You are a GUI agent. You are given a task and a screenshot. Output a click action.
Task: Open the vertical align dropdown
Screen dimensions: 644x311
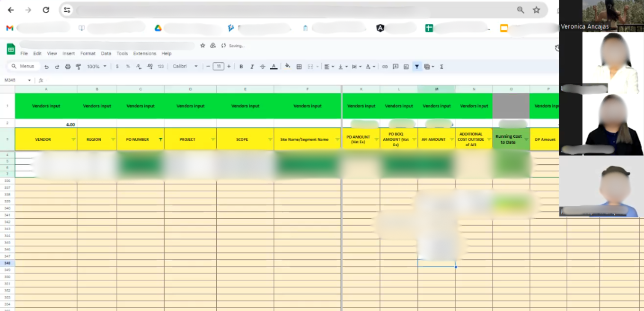[x=343, y=67]
